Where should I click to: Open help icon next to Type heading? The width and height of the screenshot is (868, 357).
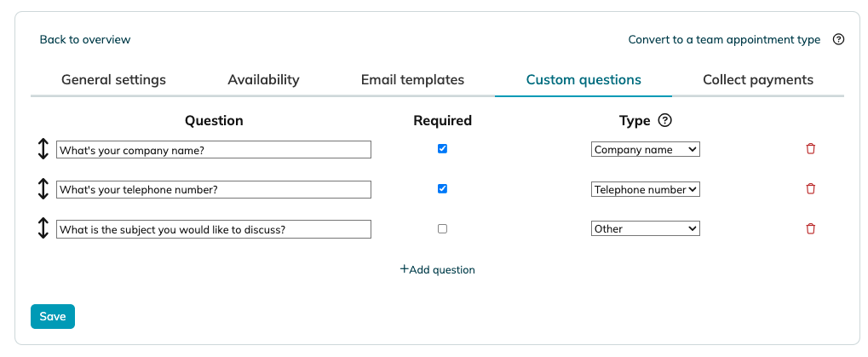coord(665,120)
